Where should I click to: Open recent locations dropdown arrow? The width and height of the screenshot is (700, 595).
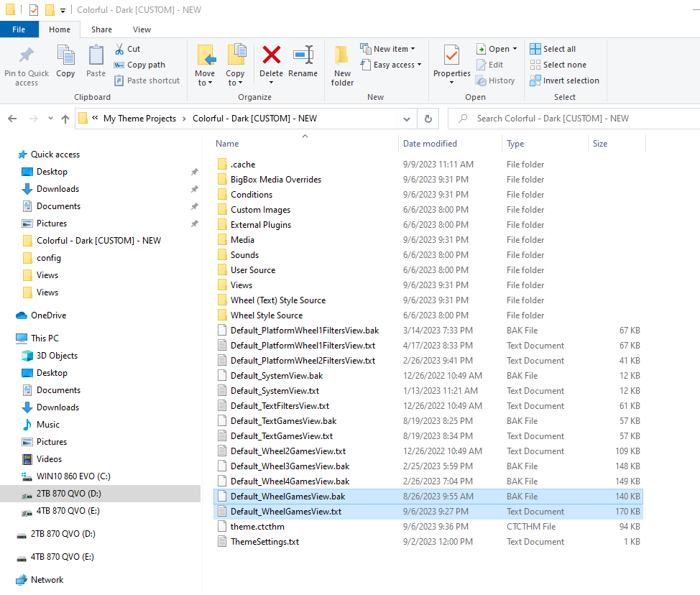click(50, 119)
